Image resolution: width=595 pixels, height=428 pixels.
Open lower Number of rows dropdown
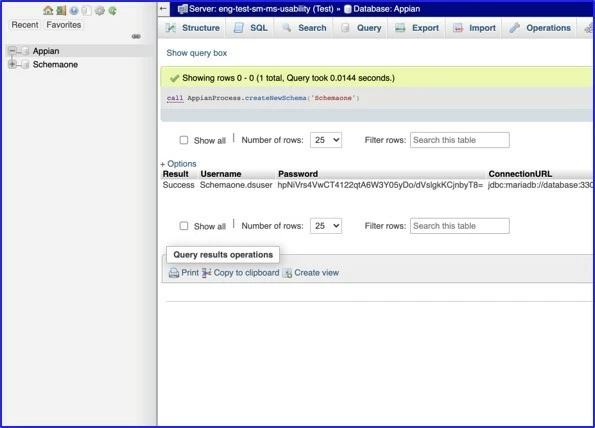point(326,226)
